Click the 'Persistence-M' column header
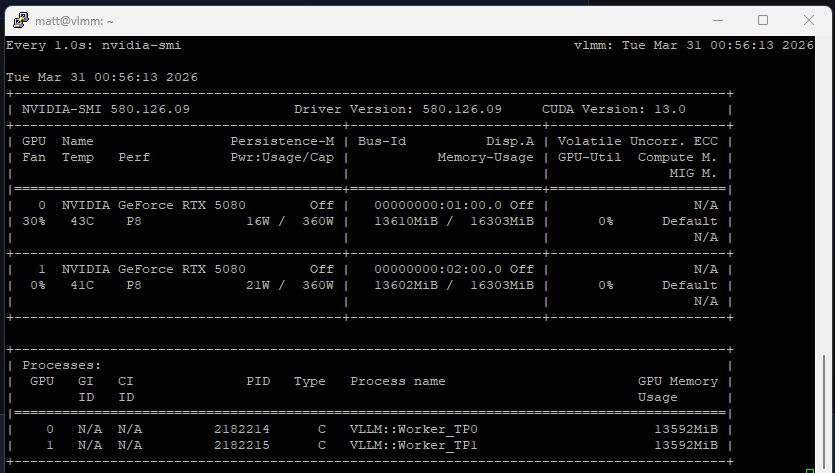Viewport: 835px width, 473px height. 282,141
